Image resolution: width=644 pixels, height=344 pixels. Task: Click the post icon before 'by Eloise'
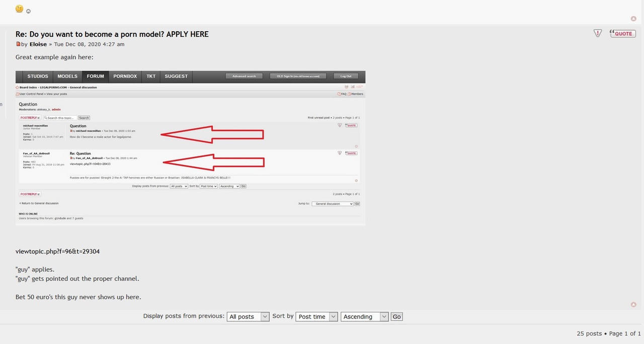18,44
